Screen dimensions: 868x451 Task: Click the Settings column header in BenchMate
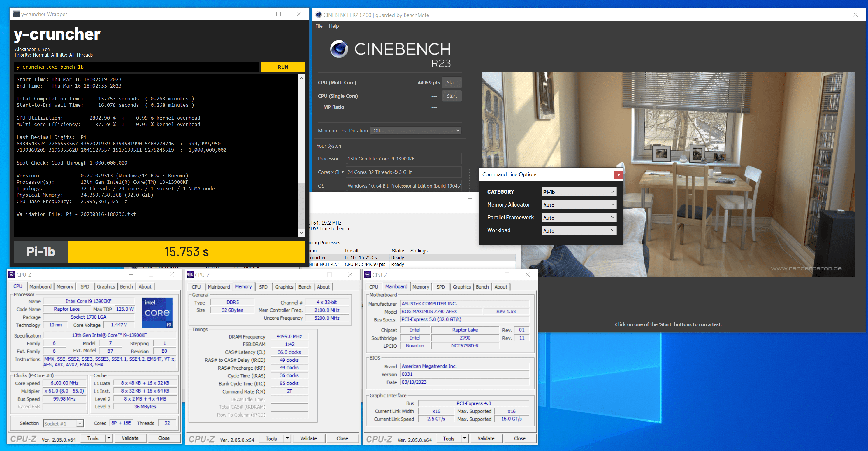point(419,250)
